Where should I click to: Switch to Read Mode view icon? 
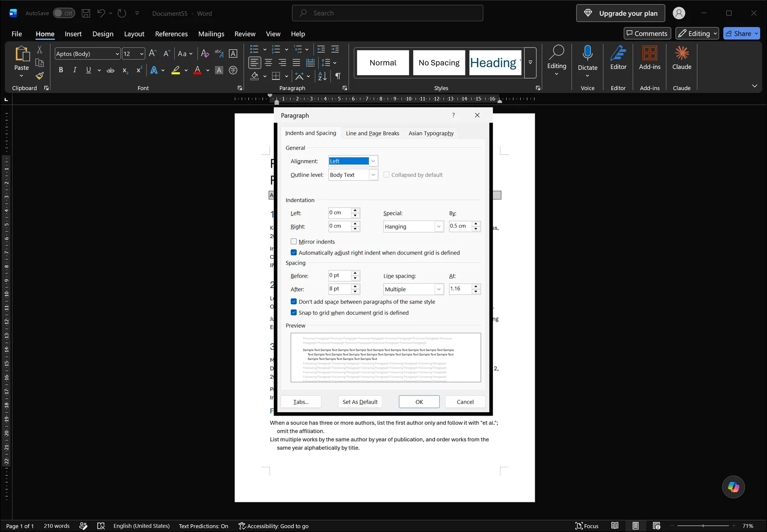[x=615, y=526]
